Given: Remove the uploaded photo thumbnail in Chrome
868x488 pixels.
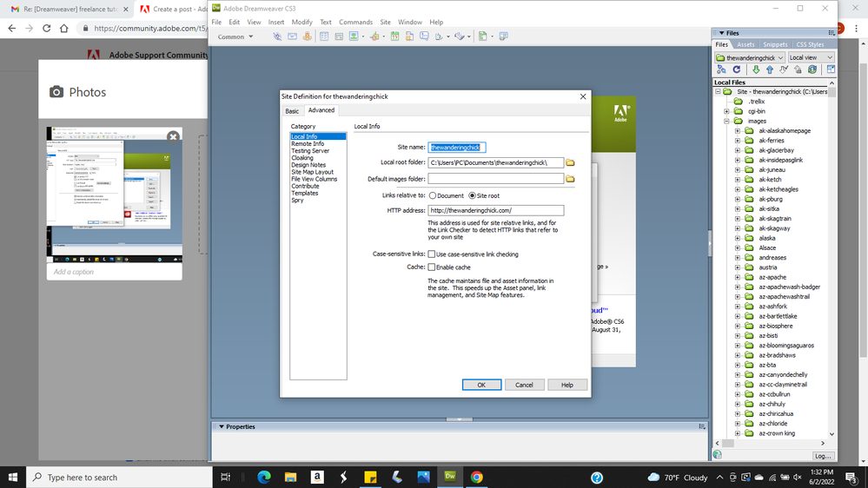Looking at the screenshot, I should point(173,136).
